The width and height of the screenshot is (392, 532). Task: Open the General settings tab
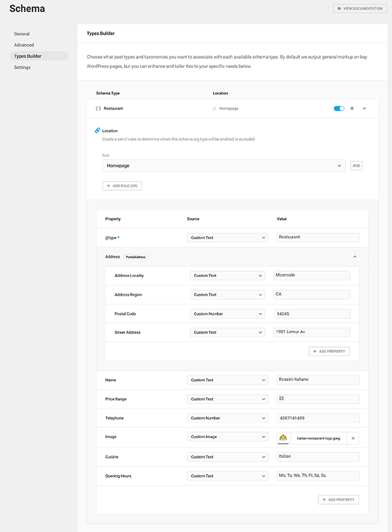22,34
